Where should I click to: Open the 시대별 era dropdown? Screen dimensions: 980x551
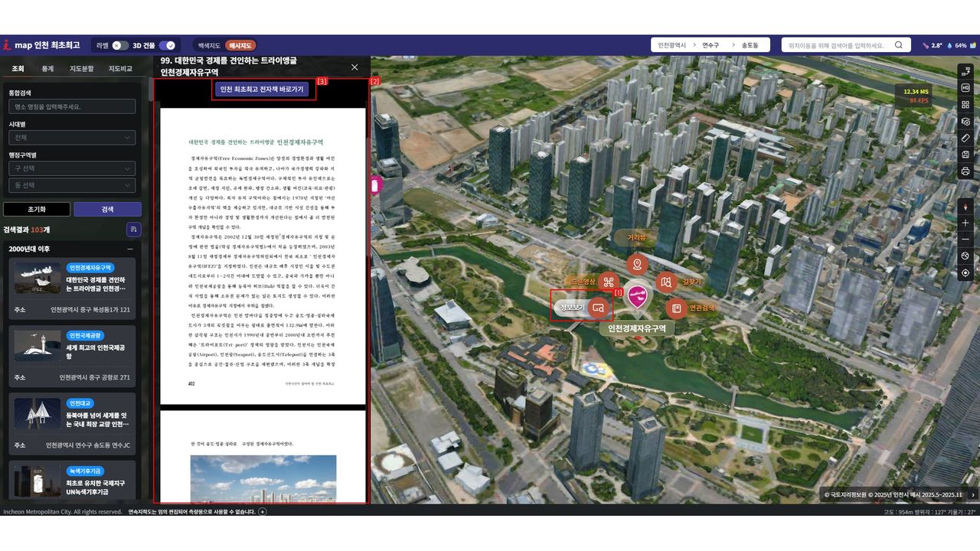point(72,138)
